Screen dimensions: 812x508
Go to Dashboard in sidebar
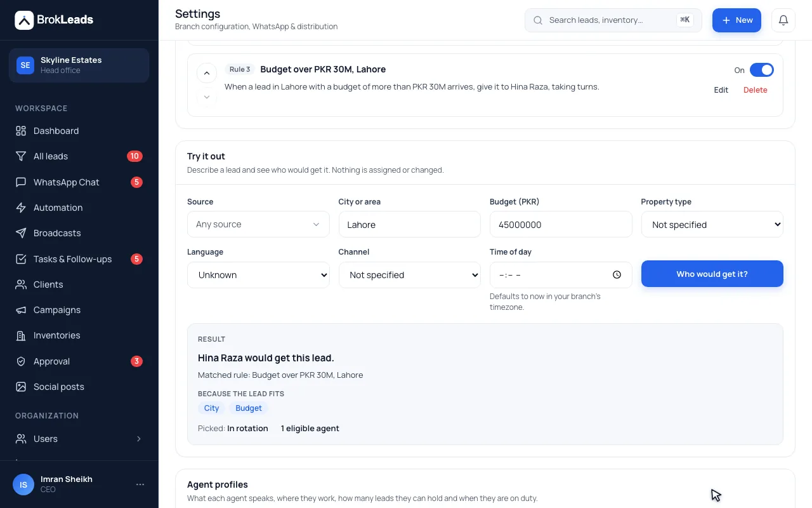79,131
